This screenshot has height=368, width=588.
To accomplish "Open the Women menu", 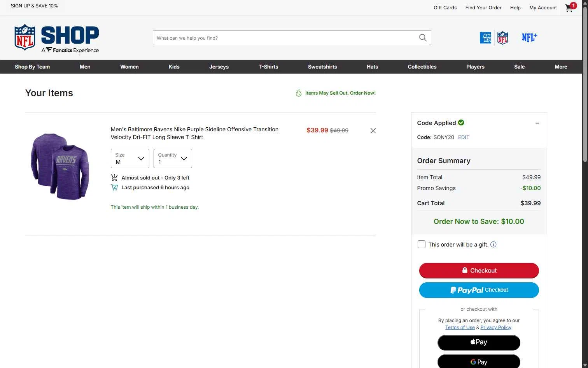I will pyautogui.click(x=129, y=67).
